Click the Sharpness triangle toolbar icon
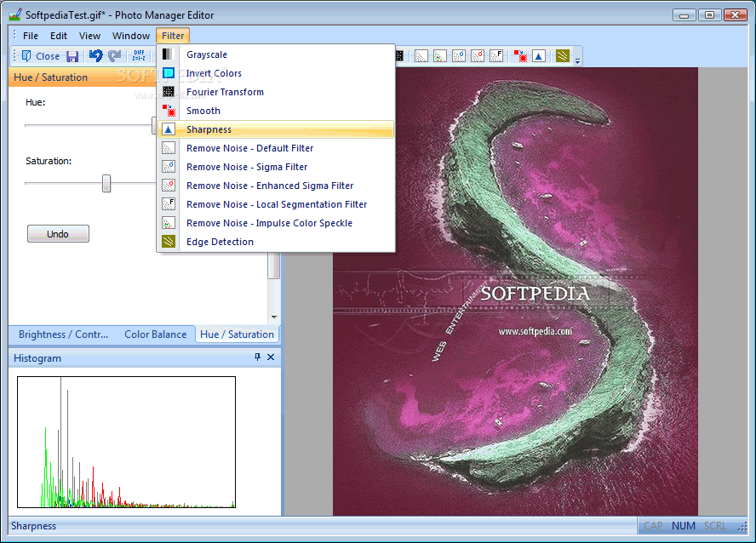756x543 pixels. (539, 56)
